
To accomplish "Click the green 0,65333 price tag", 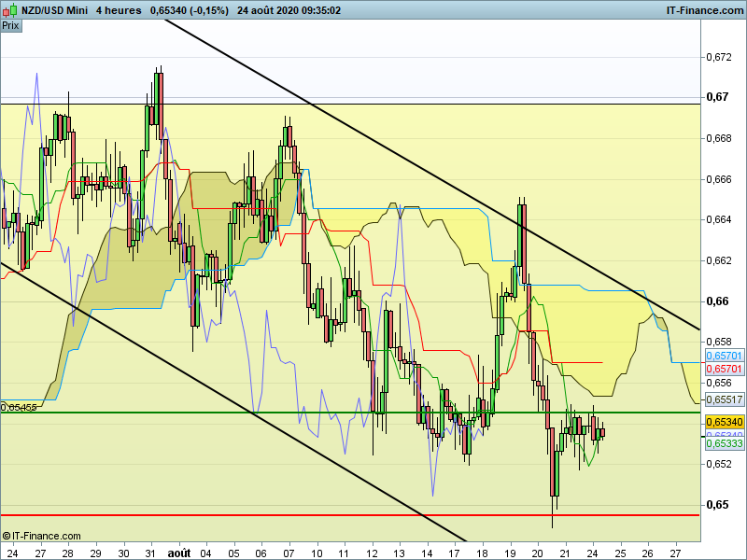I will [x=724, y=444].
